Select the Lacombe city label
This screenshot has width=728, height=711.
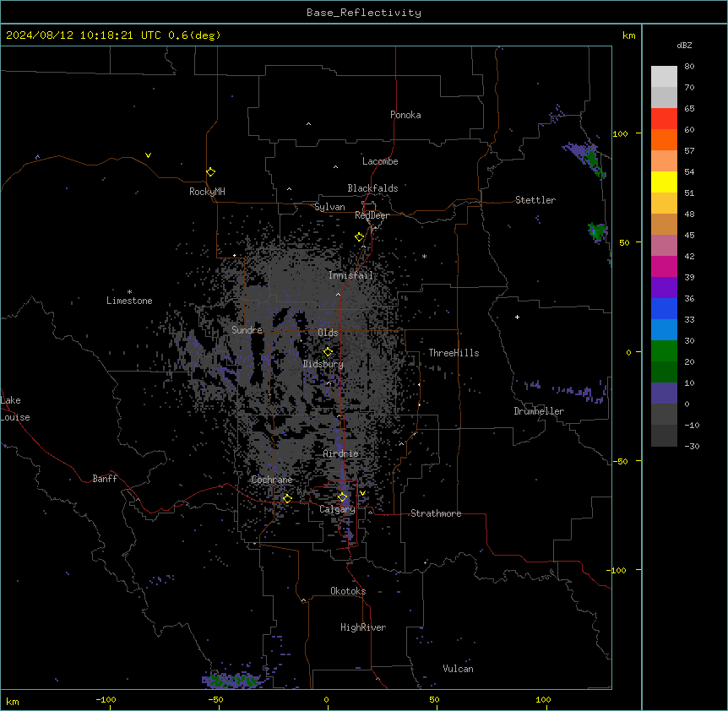point(380,161)
